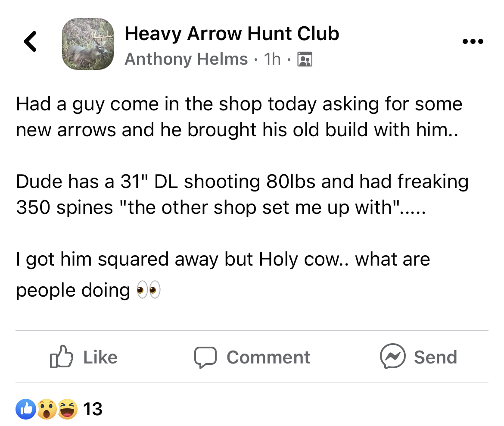This screenshot has height=426, width=504.
Task: Click the paragraph mentioning 350 spines
Action: [243, 194]
